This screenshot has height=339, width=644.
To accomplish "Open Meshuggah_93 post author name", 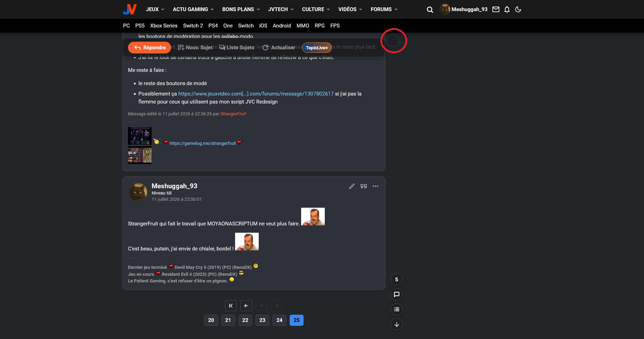I will click(x=175, y=186).
